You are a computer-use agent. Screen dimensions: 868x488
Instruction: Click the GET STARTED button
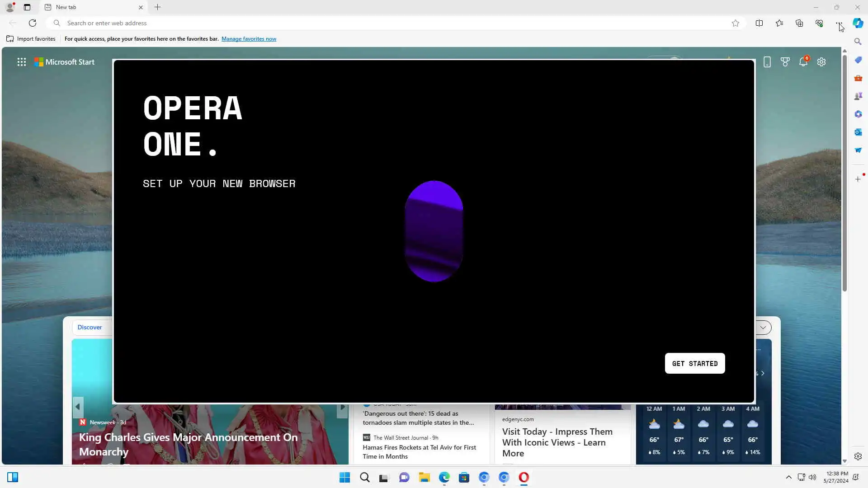pyautogui.click(x=694, y=363)
